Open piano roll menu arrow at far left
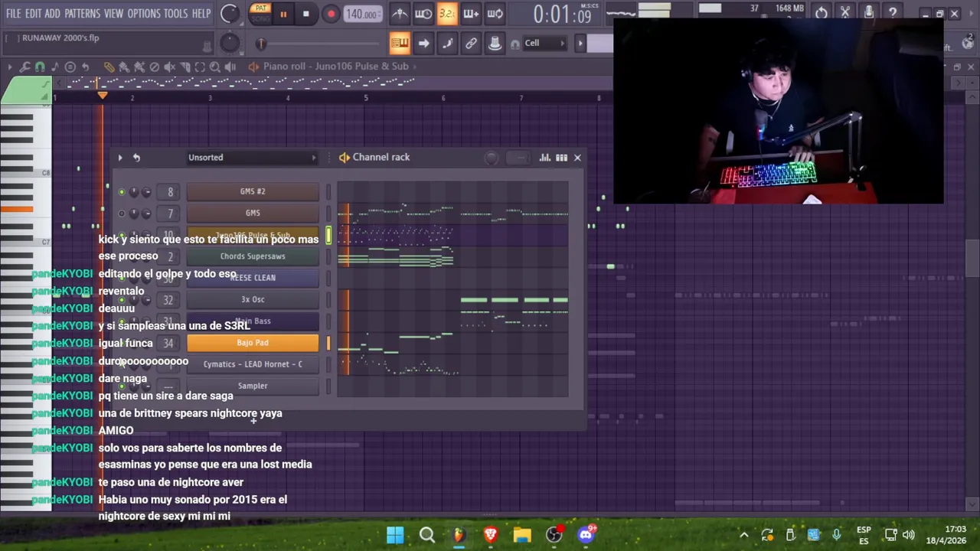 pyautogui.click(x=10, y=67)
